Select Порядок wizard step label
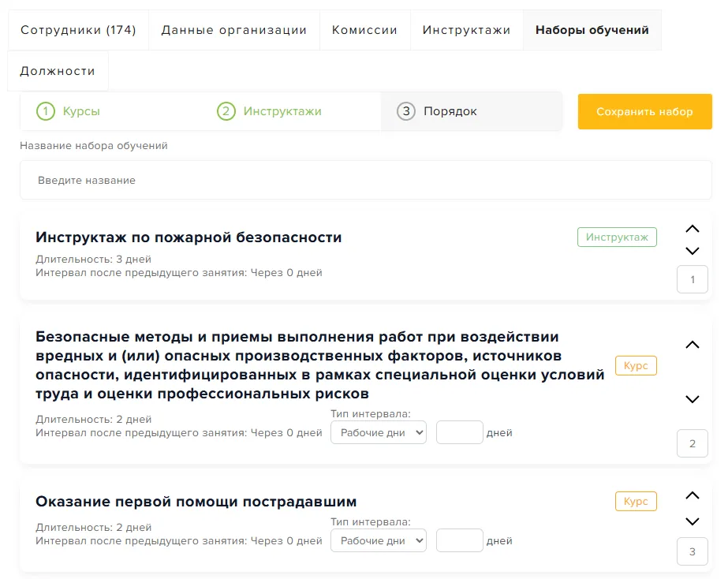The height and width of the screenshot is (579, 728). tap(450, 111)
